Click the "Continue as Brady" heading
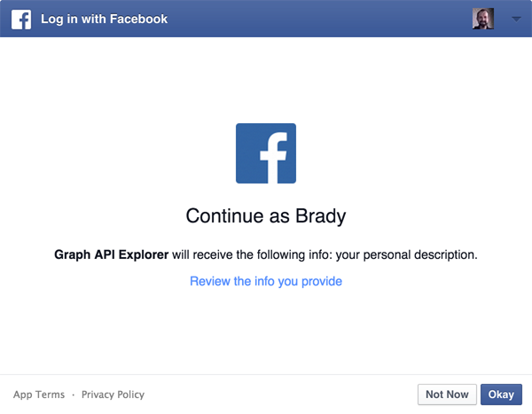 [x=266, y=216]
